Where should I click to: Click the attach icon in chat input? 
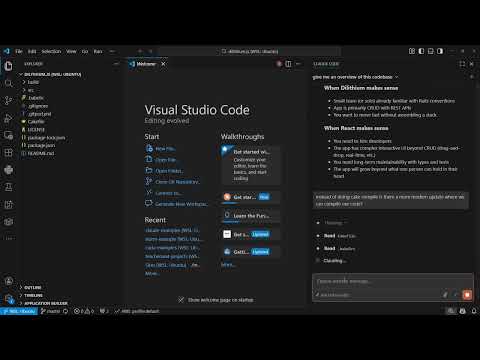[x=445, y=295]
